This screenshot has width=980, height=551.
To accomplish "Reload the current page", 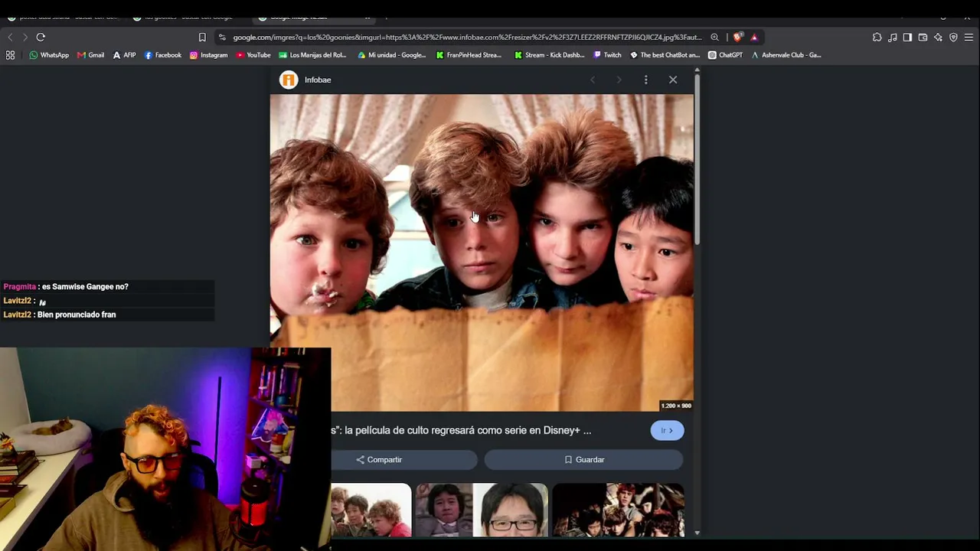I will point(41,37).
